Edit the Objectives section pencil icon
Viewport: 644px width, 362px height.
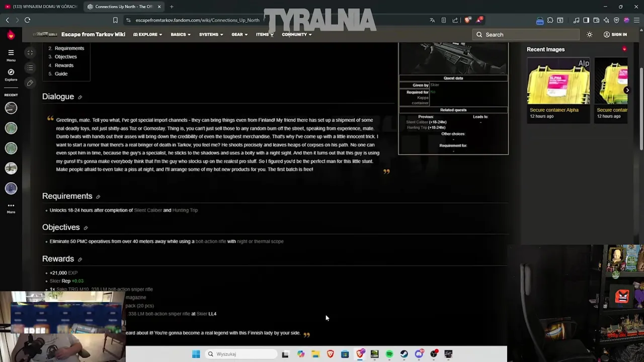coord(86,228)
